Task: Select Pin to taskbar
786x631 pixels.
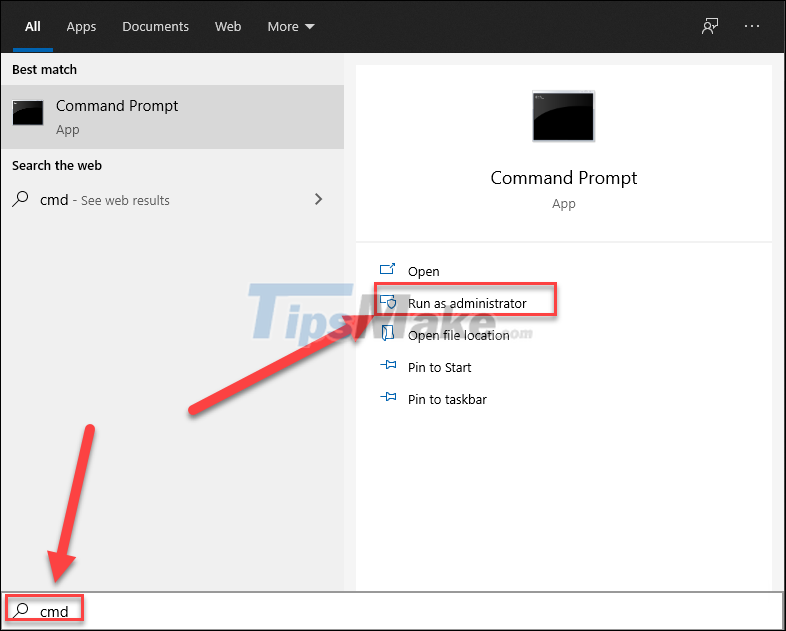Action: click(447, 399)
